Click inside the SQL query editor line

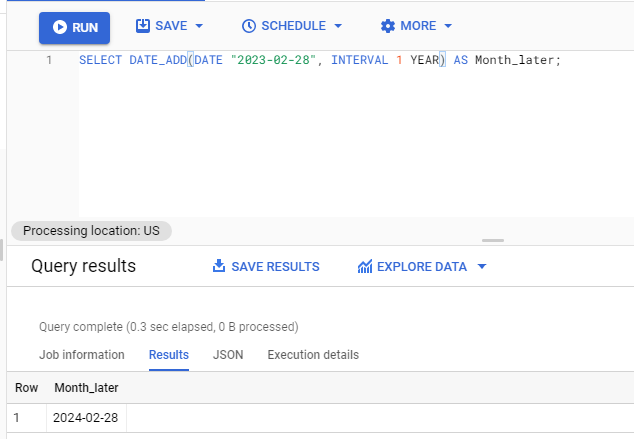(320, 60)
